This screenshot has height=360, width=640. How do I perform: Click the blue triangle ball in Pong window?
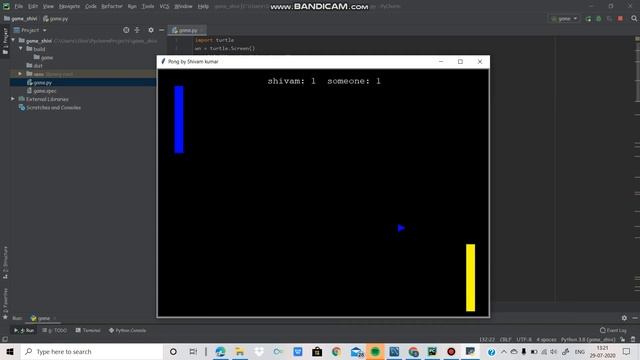(x=401, y=228)
